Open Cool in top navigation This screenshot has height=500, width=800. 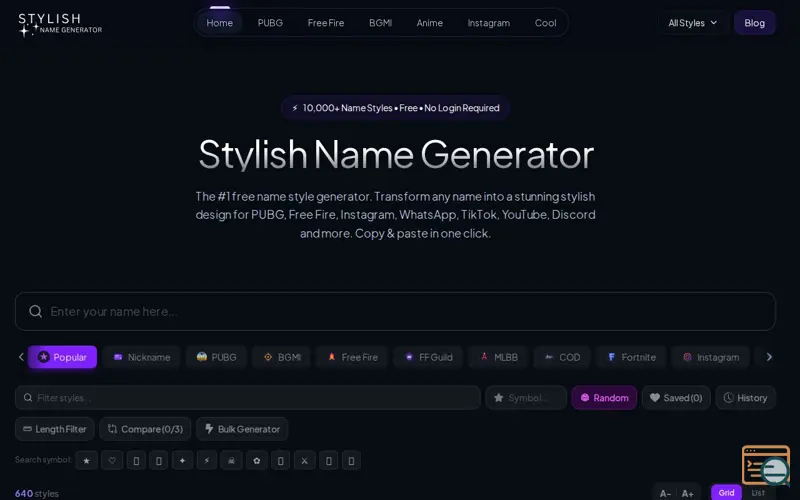(545, 23)
